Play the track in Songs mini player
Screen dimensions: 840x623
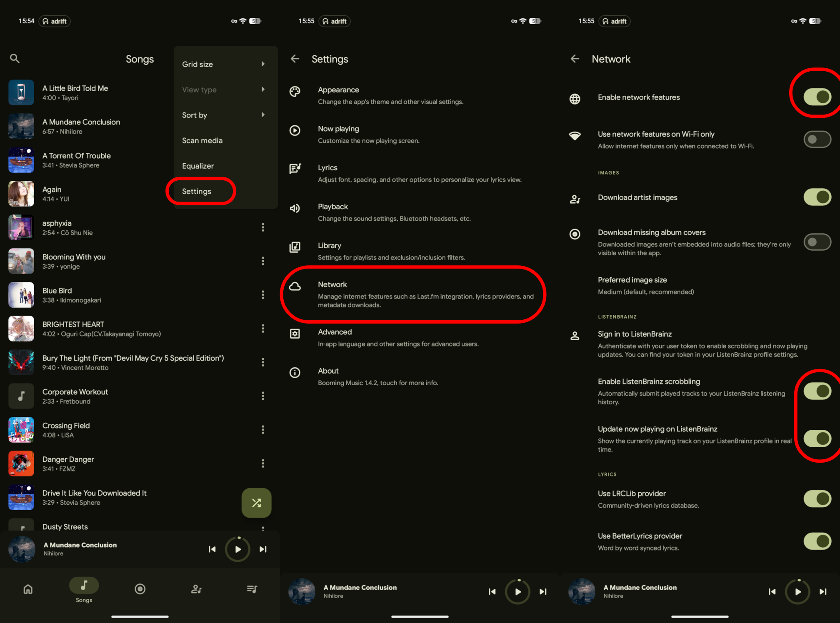pyautogui.click(x=237, y=549)
